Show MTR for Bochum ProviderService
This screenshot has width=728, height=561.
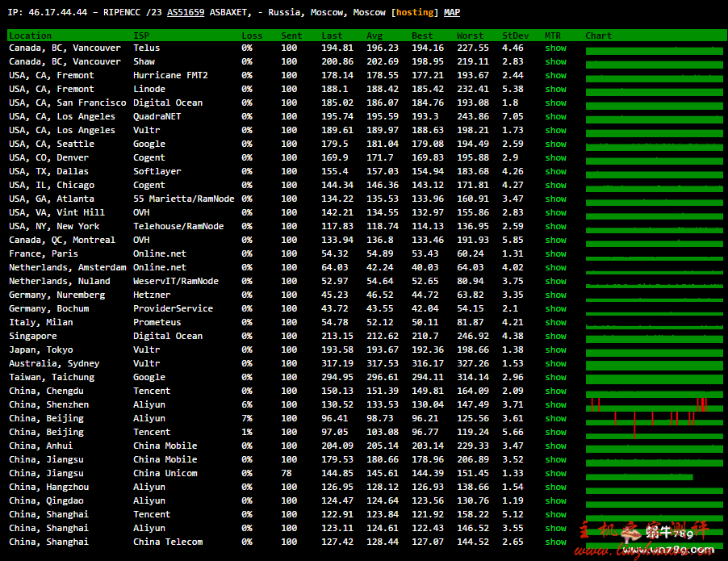pos(555,308)
